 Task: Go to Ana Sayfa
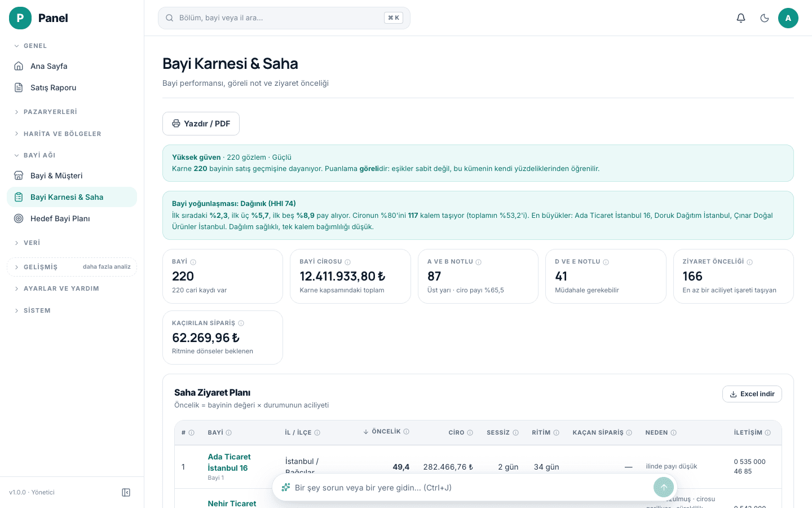coord(72,66)
